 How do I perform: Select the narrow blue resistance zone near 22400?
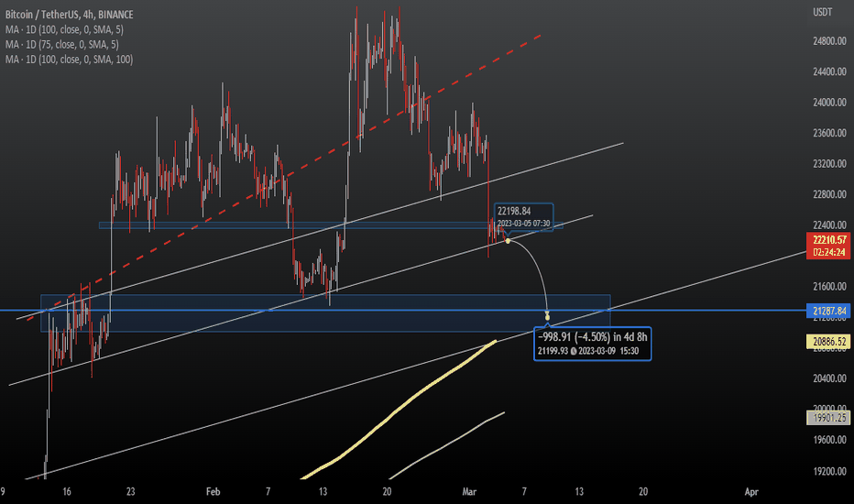[331, 225]
